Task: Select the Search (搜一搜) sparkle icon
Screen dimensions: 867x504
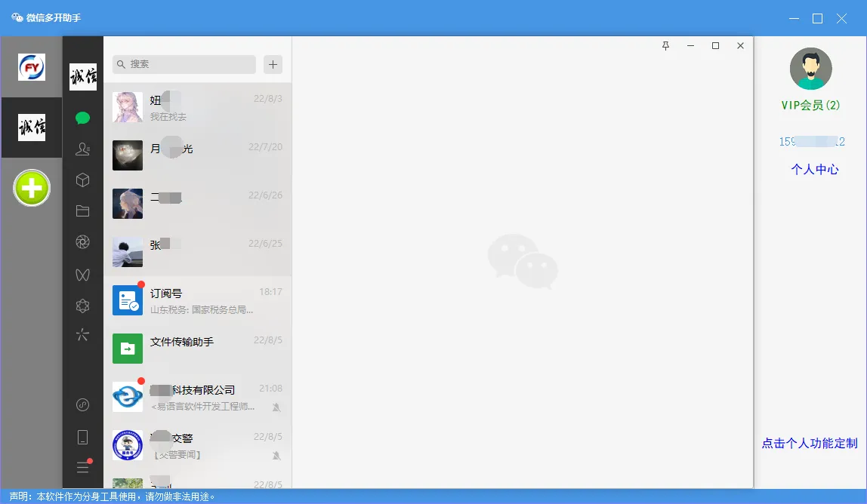Action: (x=83, y=334)
